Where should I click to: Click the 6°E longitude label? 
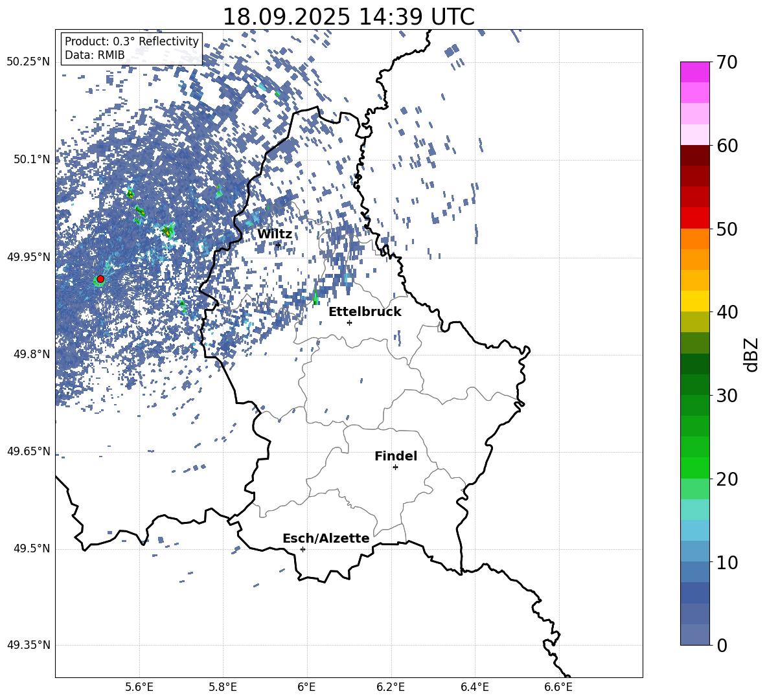(306, 687)
